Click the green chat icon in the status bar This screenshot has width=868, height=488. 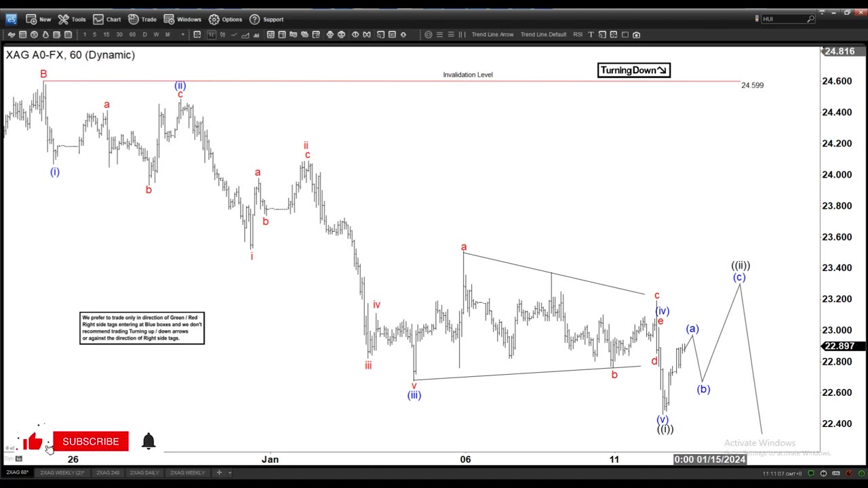point(812,473)
